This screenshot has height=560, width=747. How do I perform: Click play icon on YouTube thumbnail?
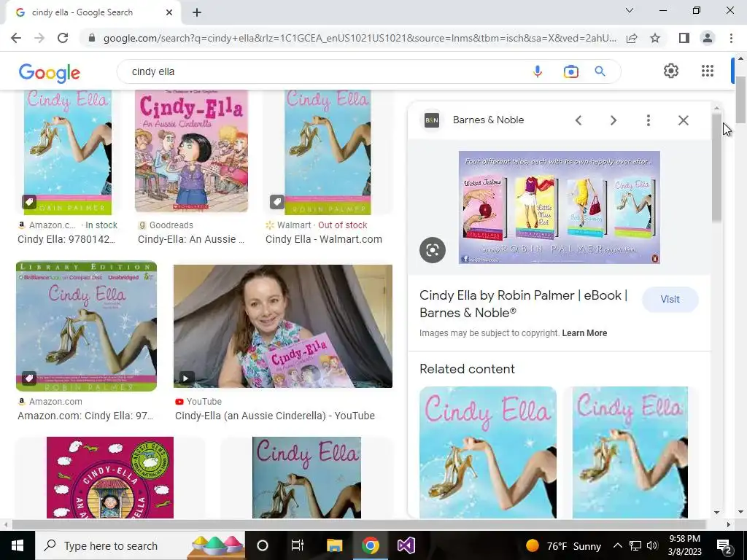tap(186, 378)
